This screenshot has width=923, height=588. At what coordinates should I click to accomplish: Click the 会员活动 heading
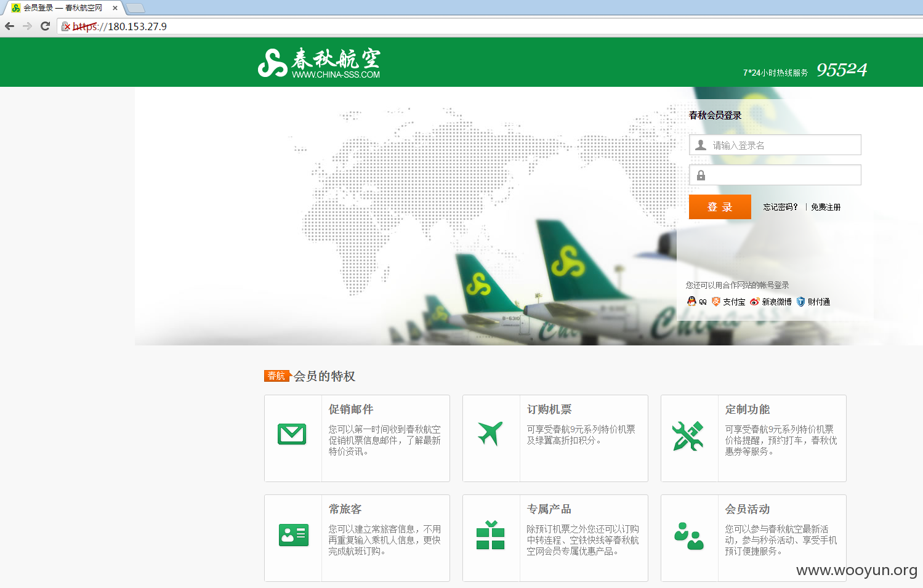tap(748, 509)
